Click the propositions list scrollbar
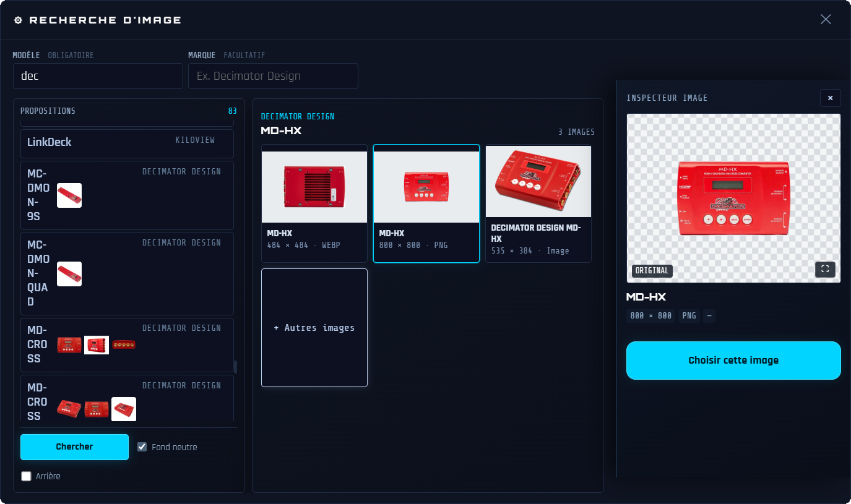Viewport: 851px width, 504px height. point(235,367)
